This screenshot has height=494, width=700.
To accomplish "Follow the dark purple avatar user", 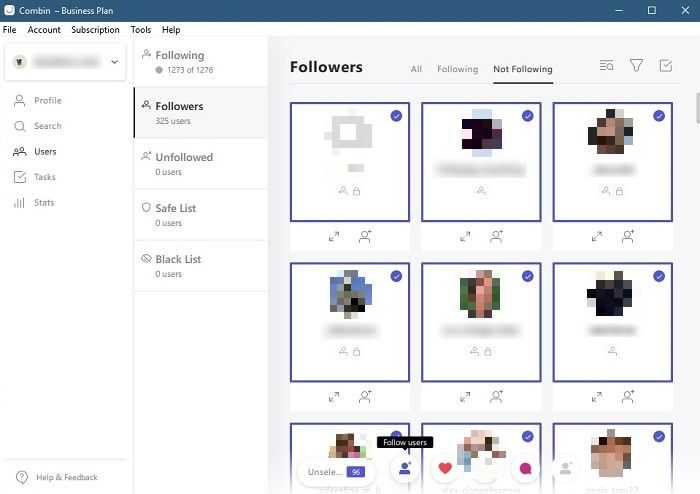I will 496,236.
